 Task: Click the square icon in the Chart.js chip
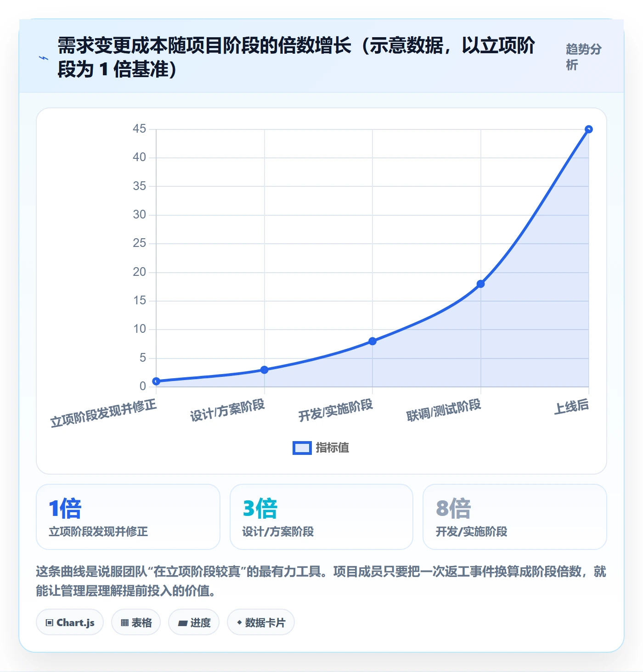click(x=50, y=623)
